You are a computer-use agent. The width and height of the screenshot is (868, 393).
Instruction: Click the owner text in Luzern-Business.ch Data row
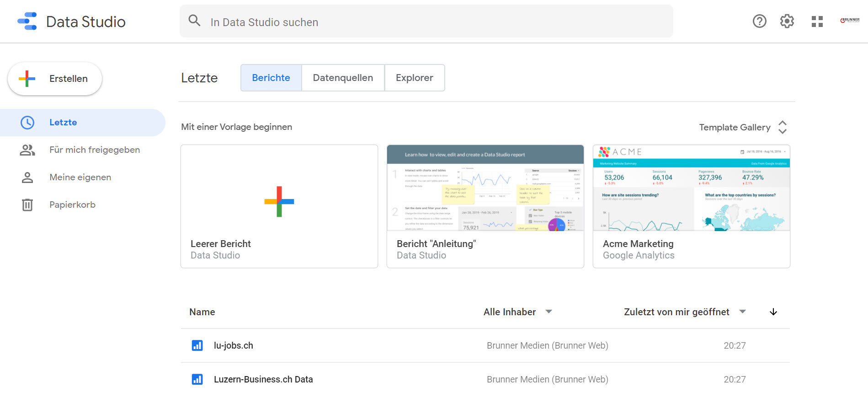click(x=548, y=379)
